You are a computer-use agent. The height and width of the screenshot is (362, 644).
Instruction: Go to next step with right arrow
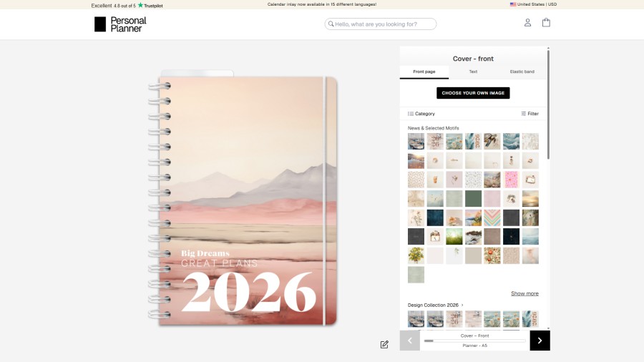[x=540, y=341]
